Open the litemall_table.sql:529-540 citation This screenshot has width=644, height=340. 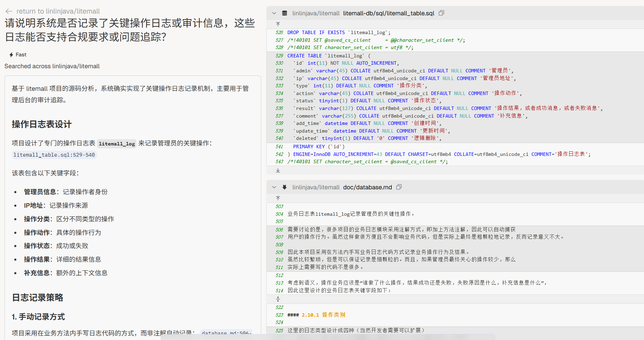[54, 155]
